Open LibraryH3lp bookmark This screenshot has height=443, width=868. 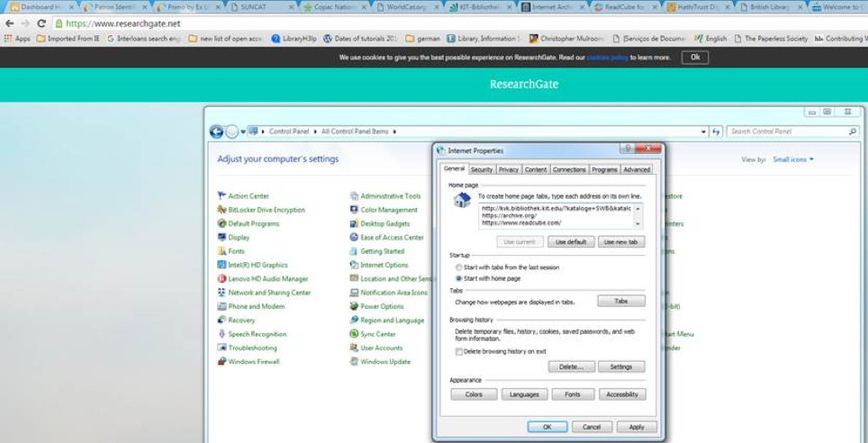(294, 39)
